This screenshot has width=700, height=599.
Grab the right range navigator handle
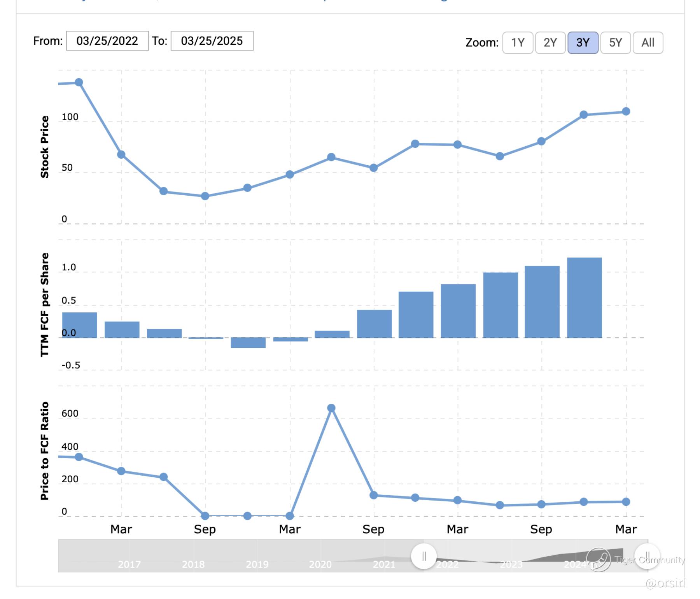pos(647,556)
